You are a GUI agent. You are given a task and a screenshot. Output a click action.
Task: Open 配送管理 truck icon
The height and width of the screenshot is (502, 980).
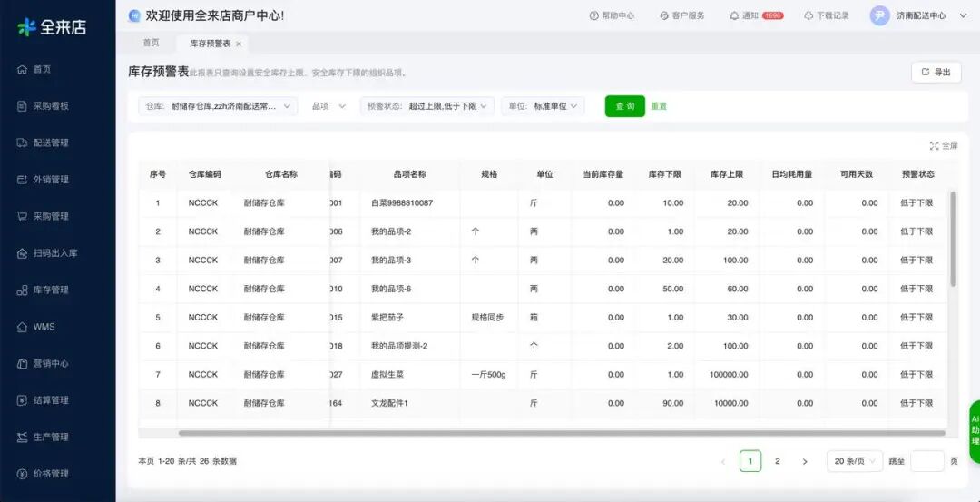22,143
